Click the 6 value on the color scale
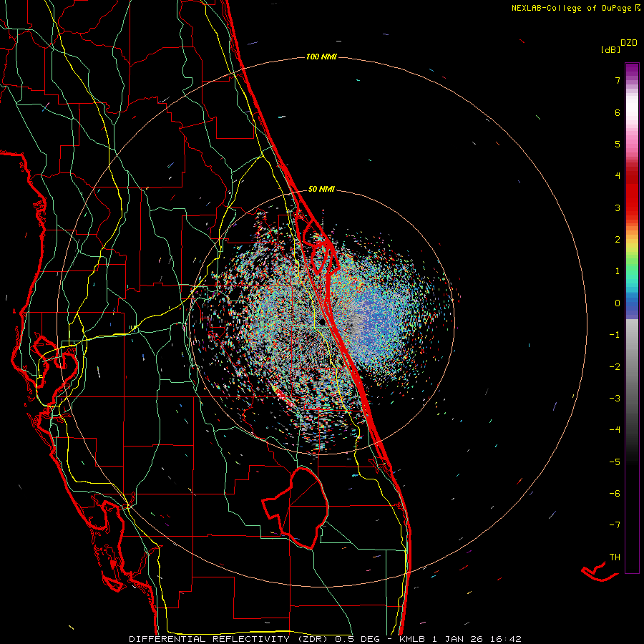Image resolution: width=644 pixels, height=644 pixels. (618, 112)
